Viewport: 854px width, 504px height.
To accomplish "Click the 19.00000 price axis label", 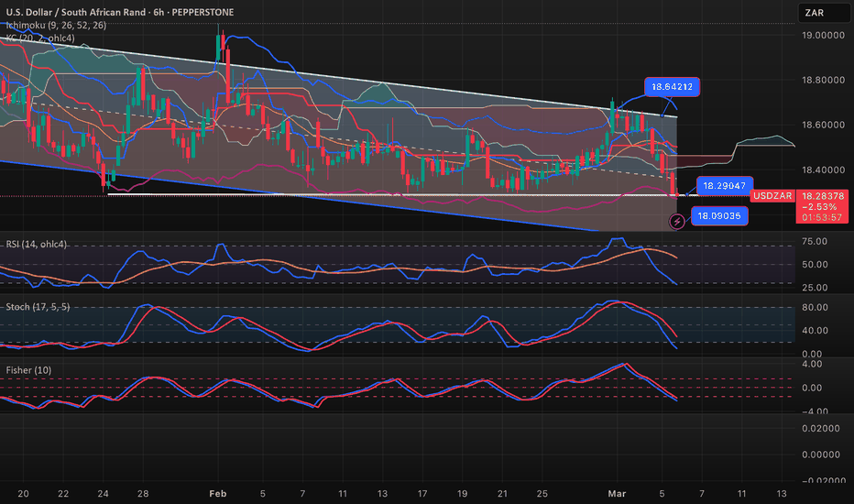I will click(823, 35).
